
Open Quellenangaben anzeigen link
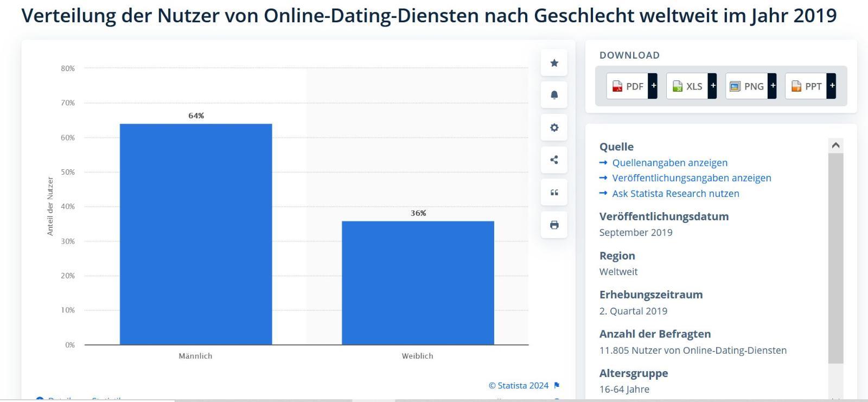click(669, 163)
